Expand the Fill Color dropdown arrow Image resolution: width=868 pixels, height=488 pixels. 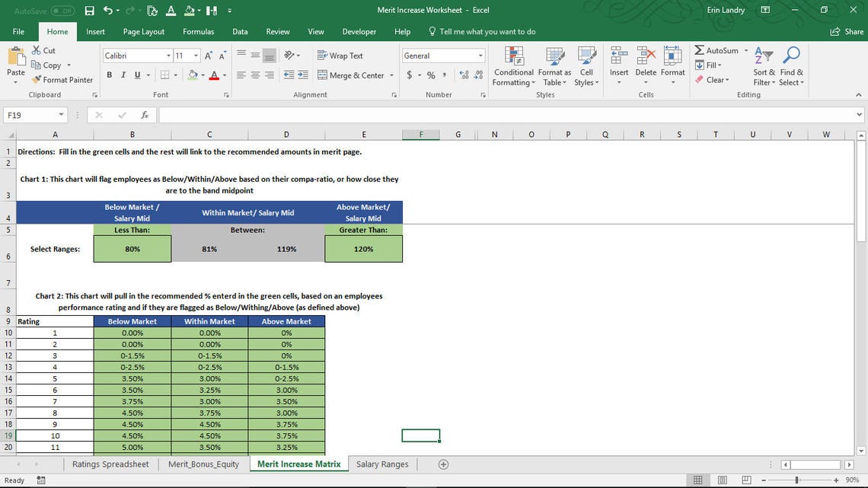click(202, 76)
